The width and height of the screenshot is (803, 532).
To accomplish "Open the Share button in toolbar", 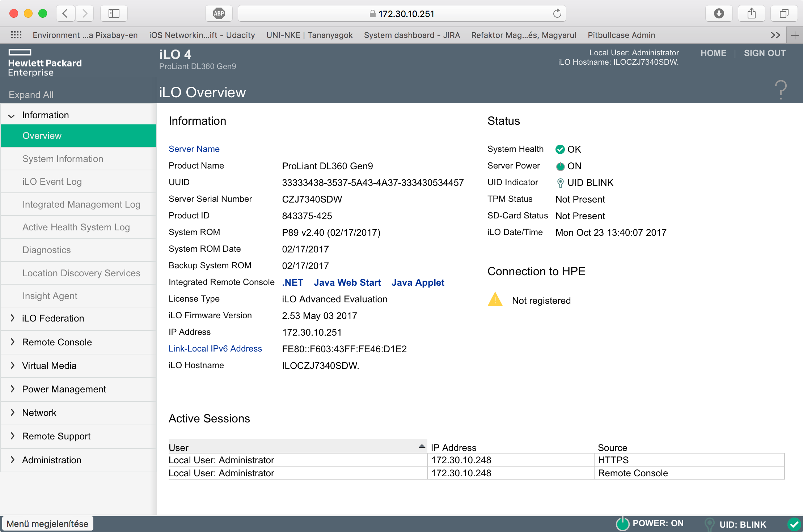I will (752, 14).
